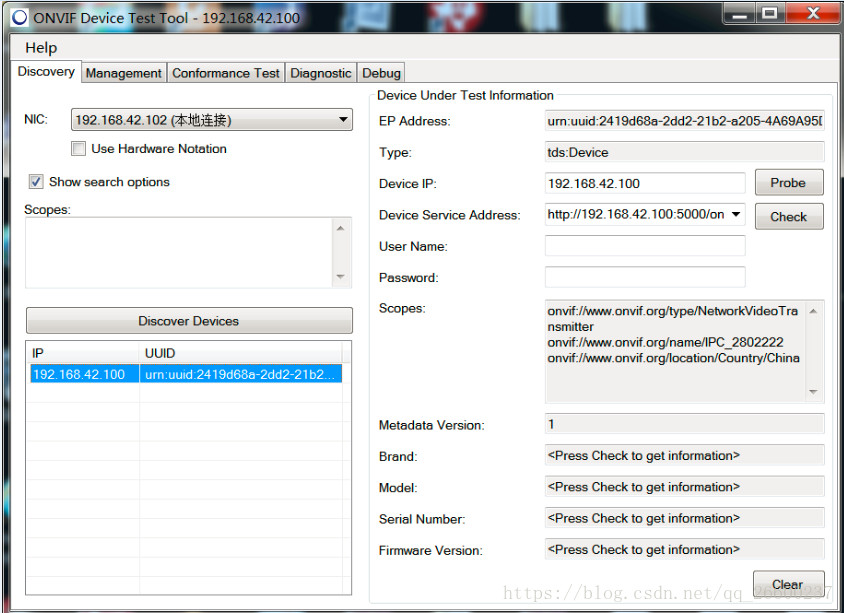This screenshot has height=613, width=844.
Task: Enable Use Hardware Notation checkbox
Action: point(79,149)
